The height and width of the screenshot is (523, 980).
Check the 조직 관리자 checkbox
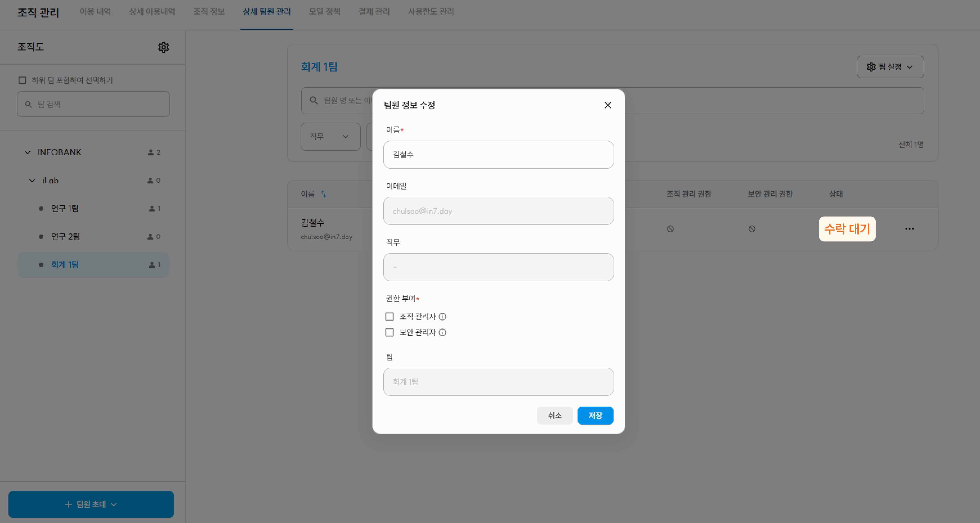pos(389,317)
